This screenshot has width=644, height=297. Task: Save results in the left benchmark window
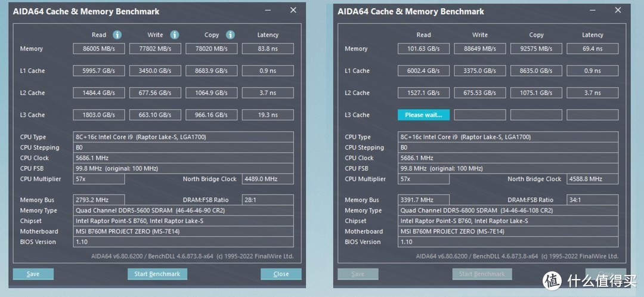point(33,274)
